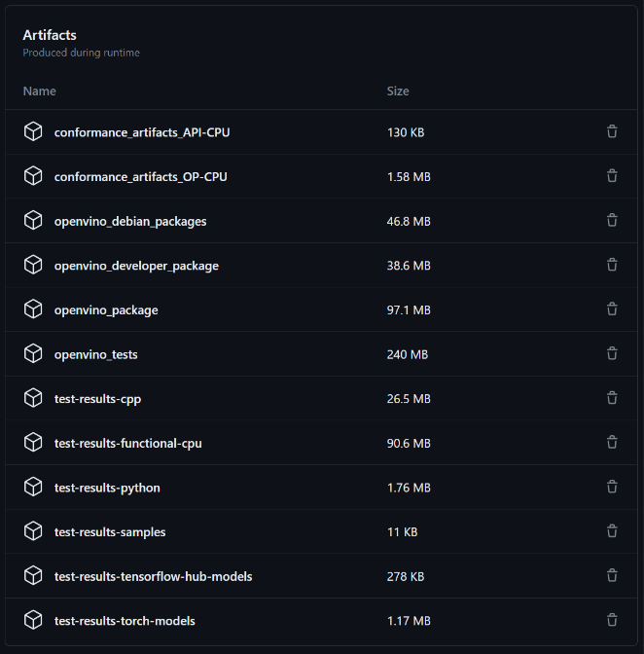Download the openvino_package artifact

coord(106,310)
